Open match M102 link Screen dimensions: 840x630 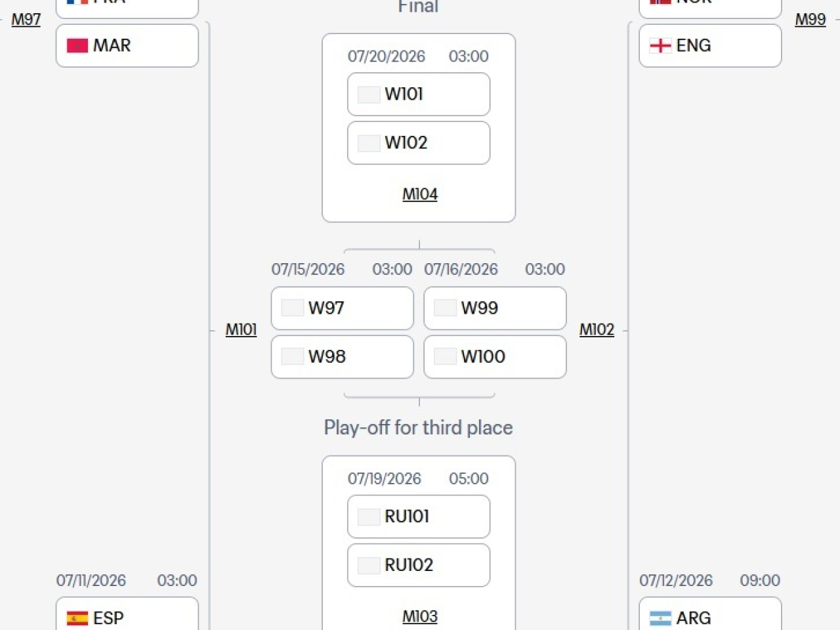click(597, 329)
